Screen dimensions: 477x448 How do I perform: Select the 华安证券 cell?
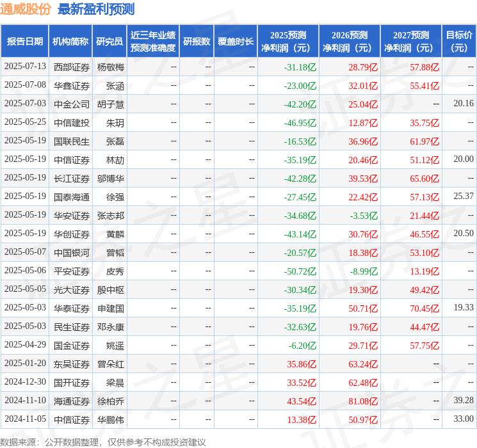point(72,216)
